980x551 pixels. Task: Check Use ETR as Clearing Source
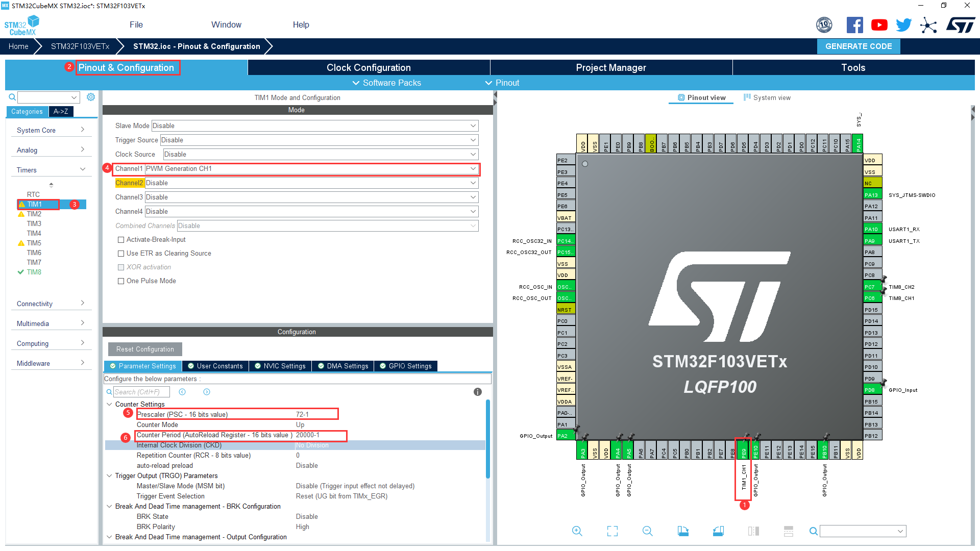121,253
